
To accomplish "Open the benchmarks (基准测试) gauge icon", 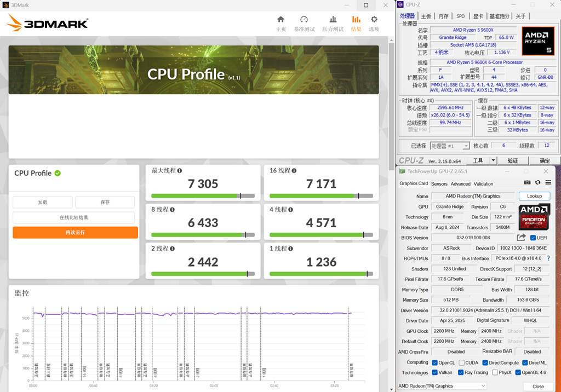I will [304, 20].
